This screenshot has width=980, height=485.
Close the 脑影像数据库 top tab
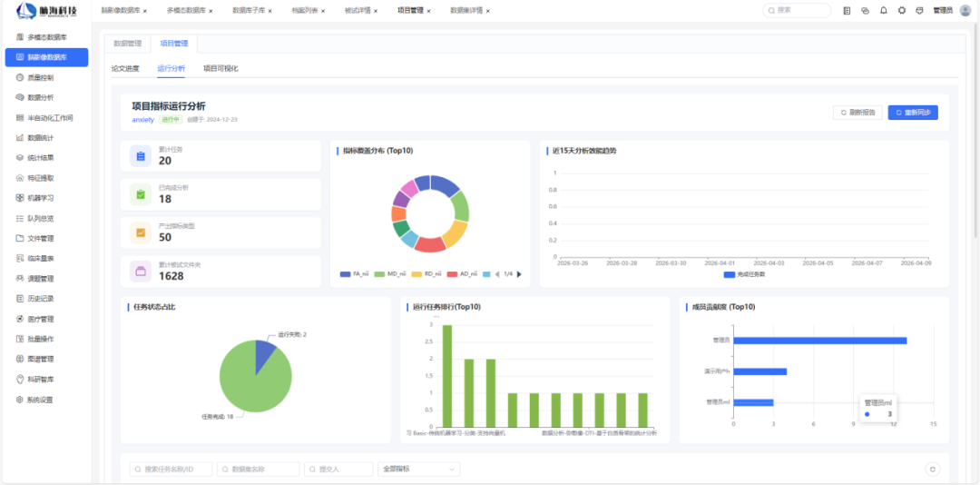pos(145,11)
